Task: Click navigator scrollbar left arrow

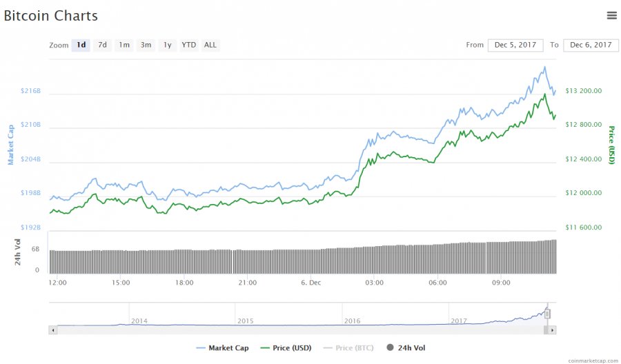Action: [x=53, y=330]
